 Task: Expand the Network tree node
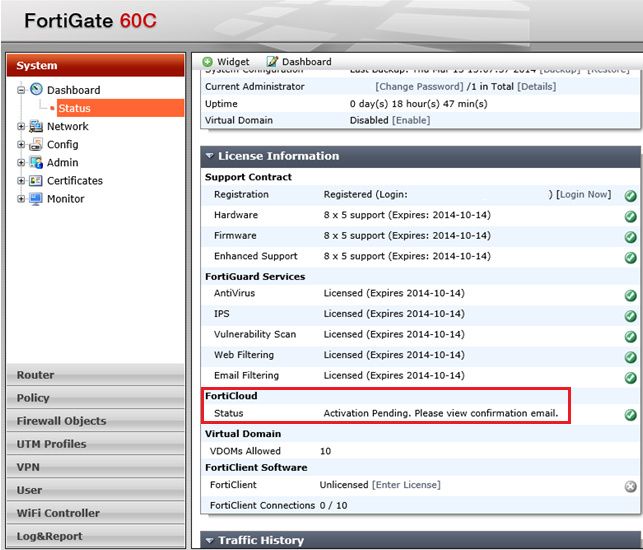pos(21,126)
